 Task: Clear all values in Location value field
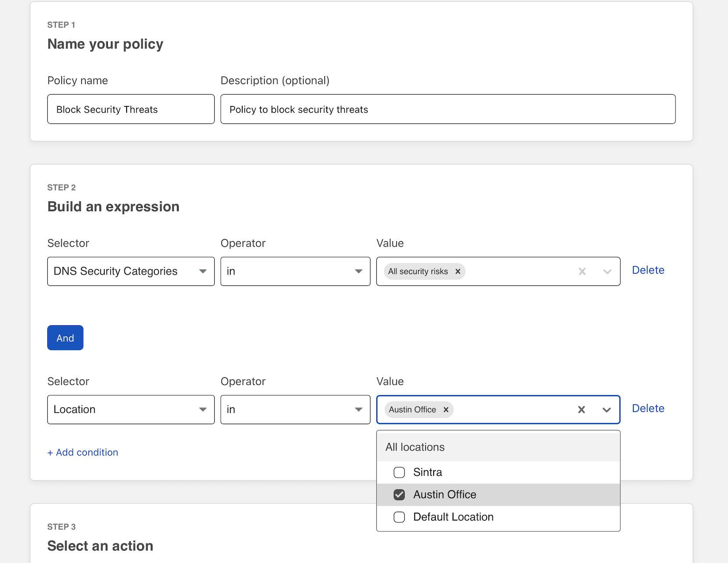pyautogui.click(x=581, y=410)
